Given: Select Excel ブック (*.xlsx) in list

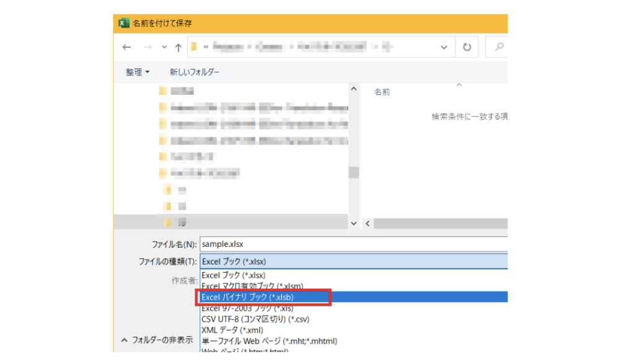Looking at the screenshot, I should click(x=233, y=275).
